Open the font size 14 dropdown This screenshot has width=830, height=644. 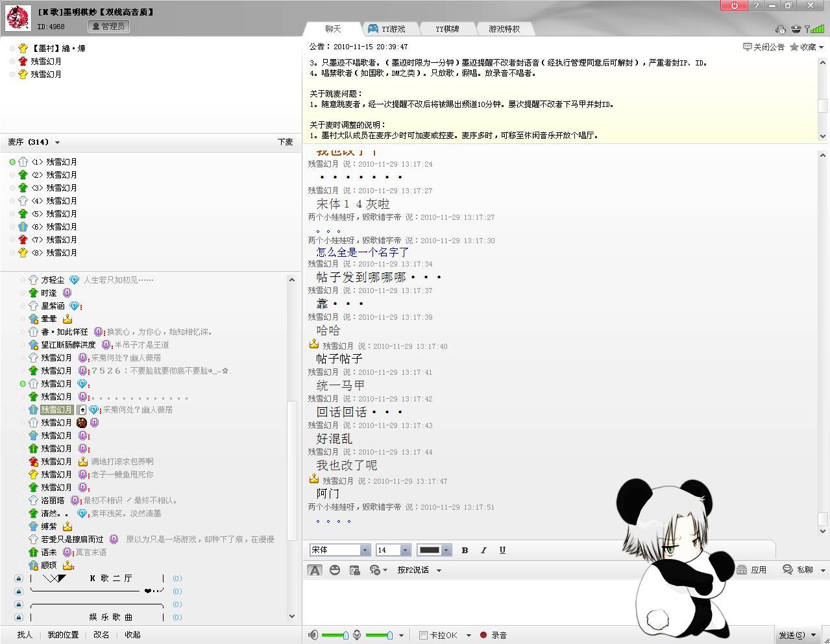coord(405,550)
